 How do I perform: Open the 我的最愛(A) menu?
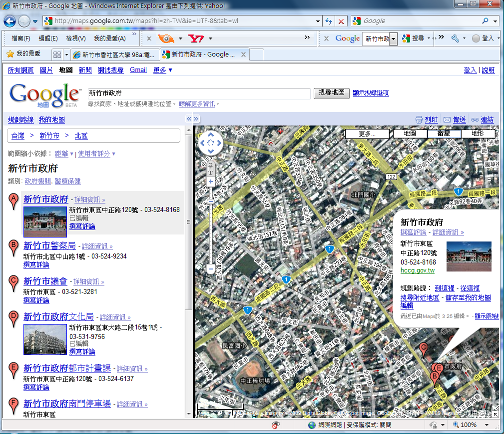coord(109,38)
